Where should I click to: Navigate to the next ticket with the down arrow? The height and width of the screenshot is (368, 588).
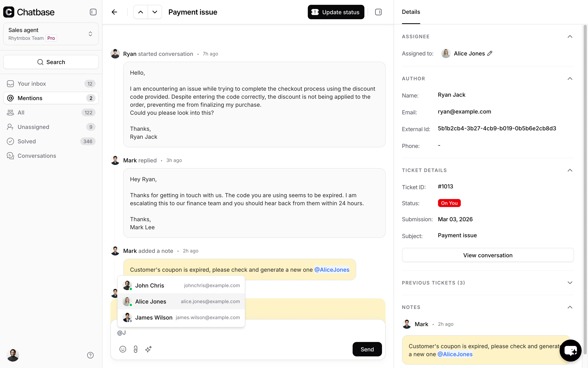tap(155, 12)
